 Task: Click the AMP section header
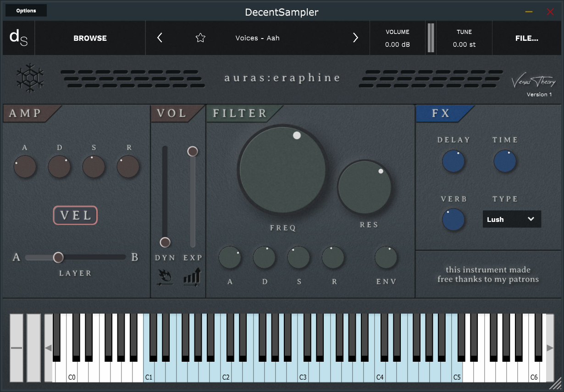pos(31,114)
